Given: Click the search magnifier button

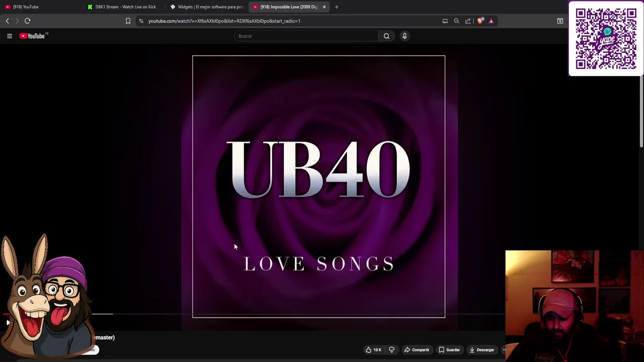Looking at the screenshot, I should click(x=386, y=36).
